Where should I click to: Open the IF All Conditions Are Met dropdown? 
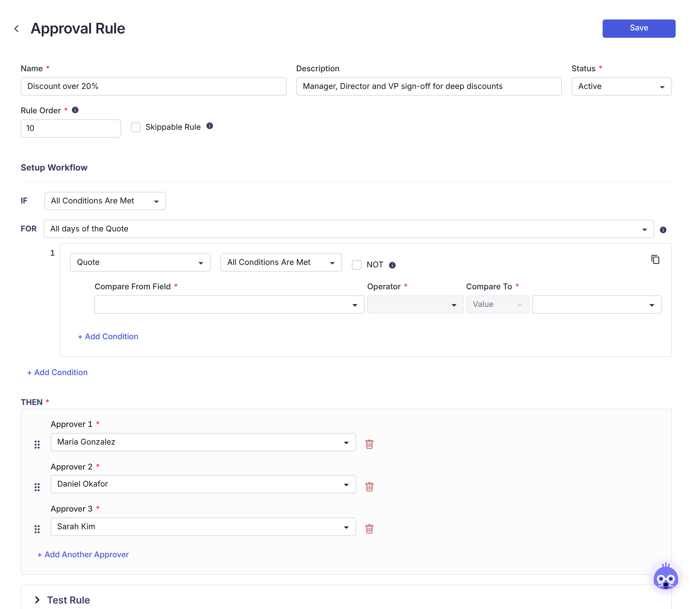coord(105,201)
